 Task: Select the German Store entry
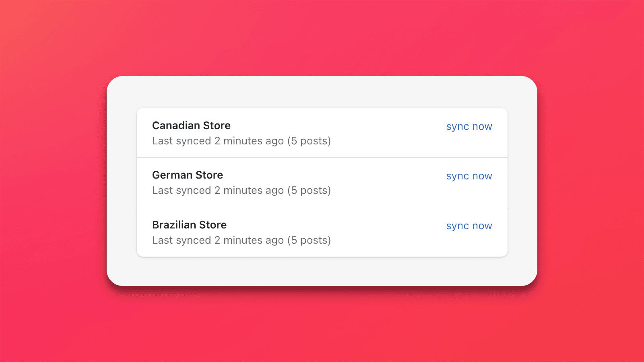pyautogui.click(x=322, y=182)
